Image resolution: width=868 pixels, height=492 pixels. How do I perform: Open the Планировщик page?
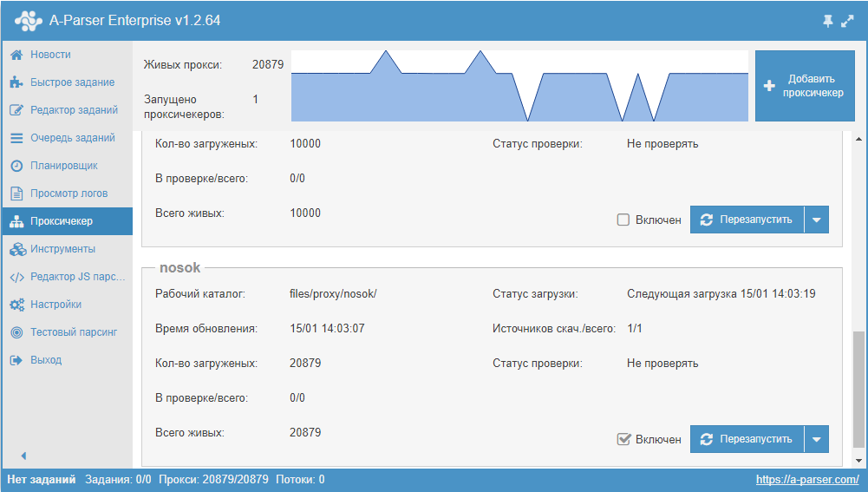[x=67, y=166]
